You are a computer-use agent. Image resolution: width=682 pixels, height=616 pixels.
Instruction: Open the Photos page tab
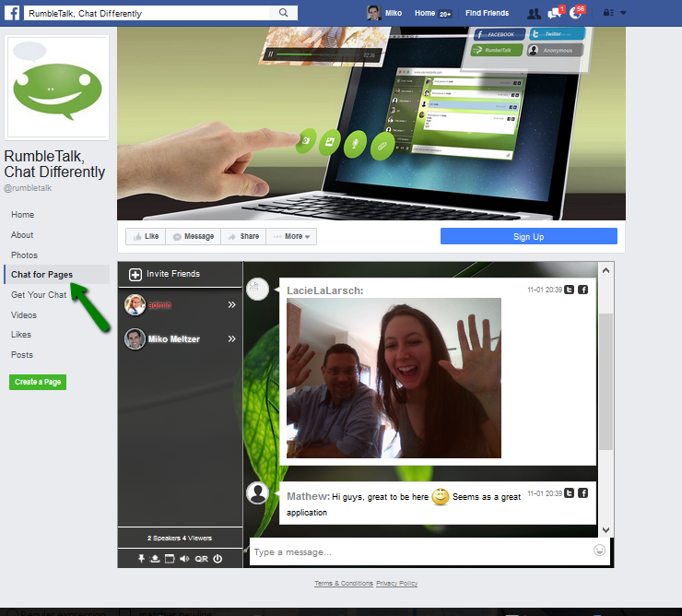click(x=24, y=255)
